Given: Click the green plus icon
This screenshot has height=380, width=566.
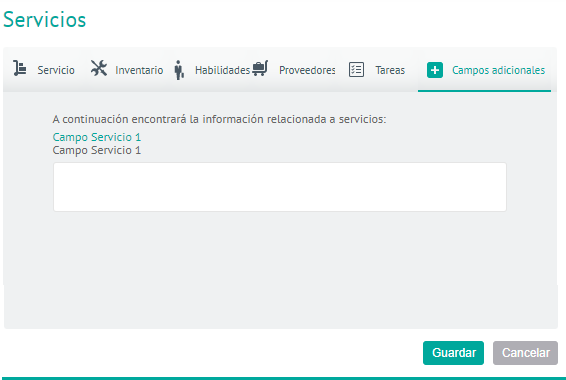Looking at the screenshot, I should pyautogui.click(x=435, y=70).
